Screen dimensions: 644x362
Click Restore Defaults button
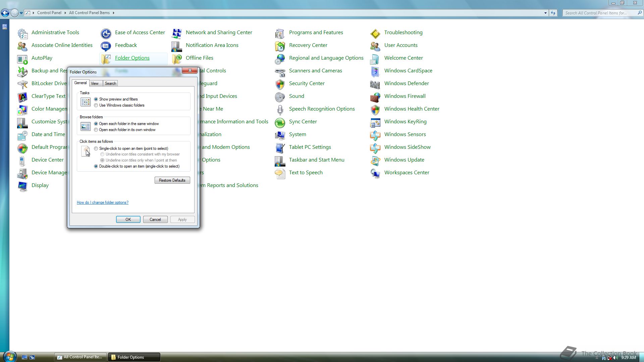coord(172,180)
